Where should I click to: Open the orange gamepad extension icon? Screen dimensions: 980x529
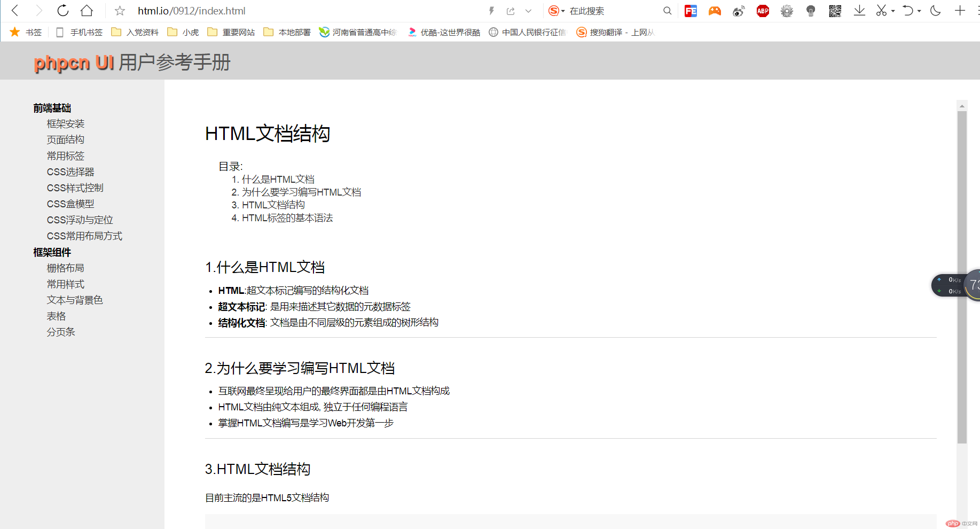coord(715,11)
